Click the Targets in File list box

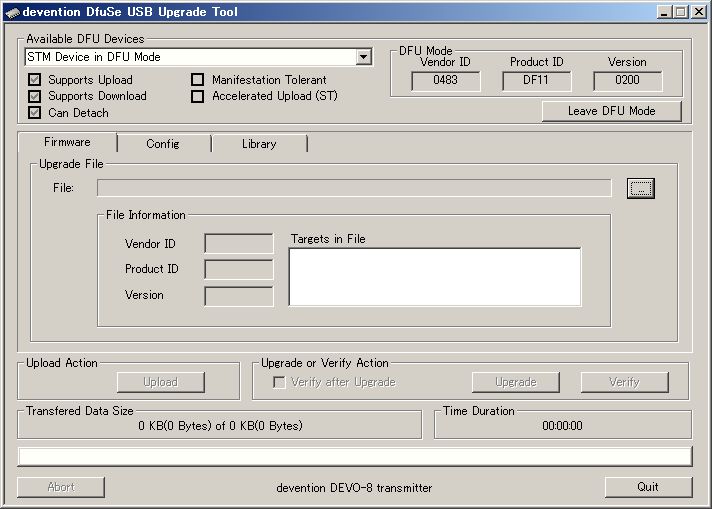click(x=435, y=277)
